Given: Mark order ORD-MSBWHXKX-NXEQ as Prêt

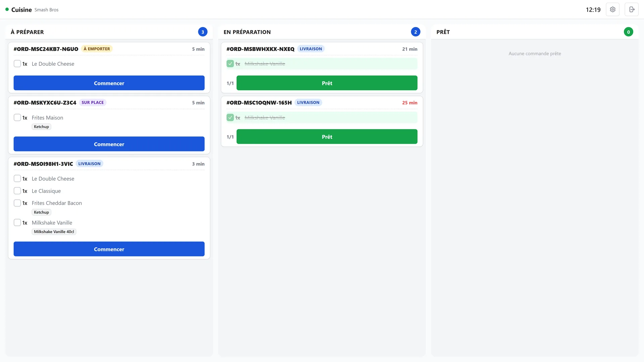Looking at the screenshot, I should click(327, 83).
